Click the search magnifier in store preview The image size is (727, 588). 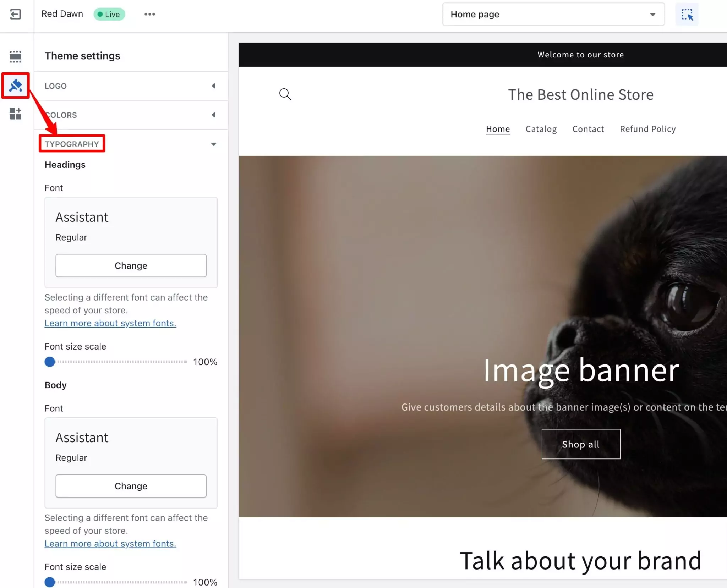click(285, 94)
